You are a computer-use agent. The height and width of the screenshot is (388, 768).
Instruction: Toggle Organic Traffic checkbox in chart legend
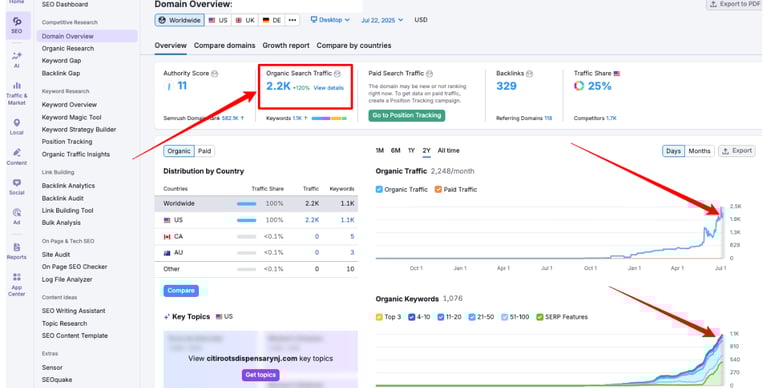point(379,189)
